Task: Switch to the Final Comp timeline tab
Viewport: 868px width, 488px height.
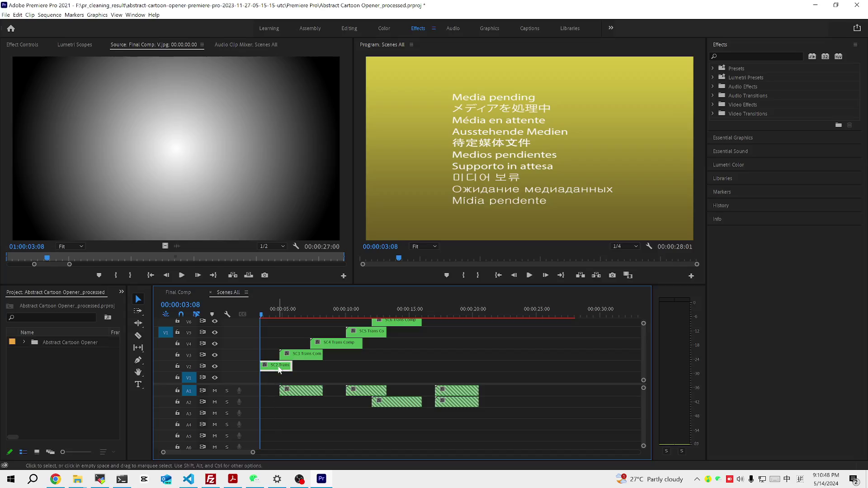Action: (178, 292)
